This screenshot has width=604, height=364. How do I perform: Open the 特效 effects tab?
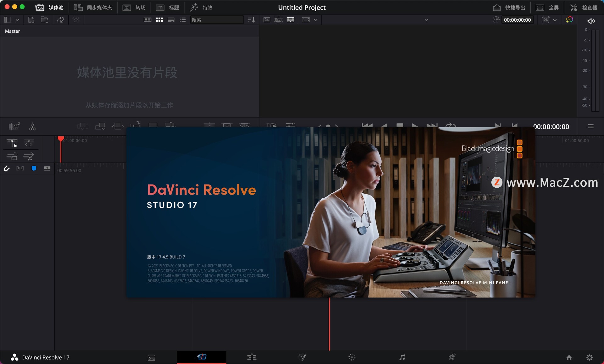(201, 7)
